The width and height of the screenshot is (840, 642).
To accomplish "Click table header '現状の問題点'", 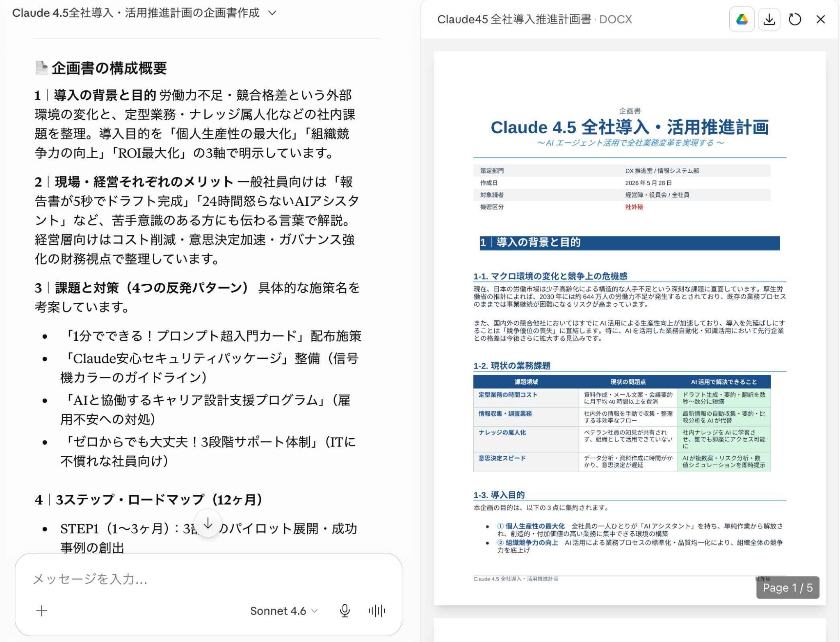I will pos(628,381).
